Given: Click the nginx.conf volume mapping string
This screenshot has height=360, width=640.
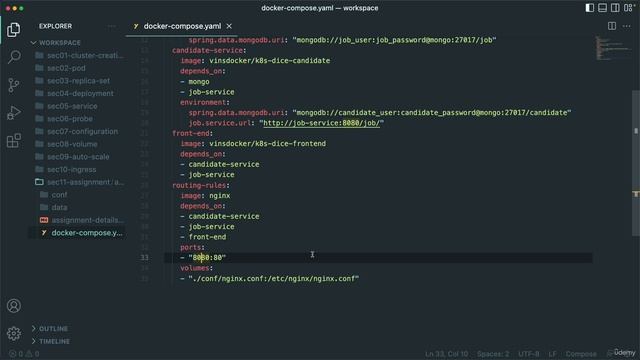Looking at the screenshot, I should 273,278.
